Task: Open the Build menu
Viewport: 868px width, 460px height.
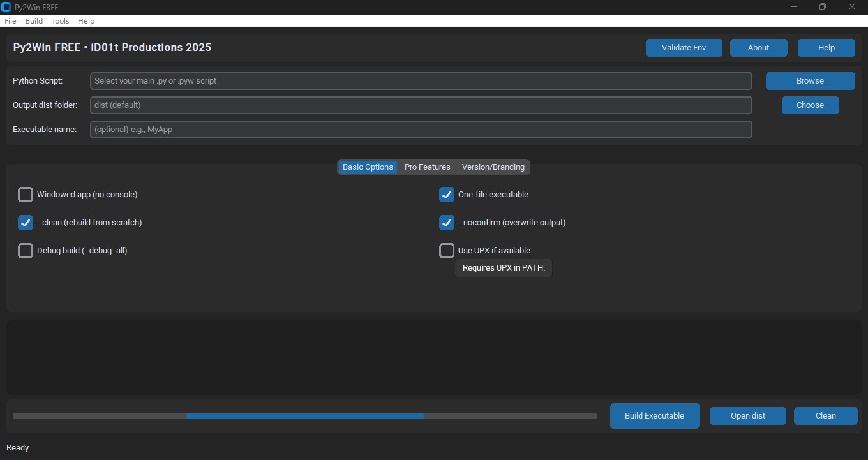Action: pyautogui.click(x=34, y=21)
